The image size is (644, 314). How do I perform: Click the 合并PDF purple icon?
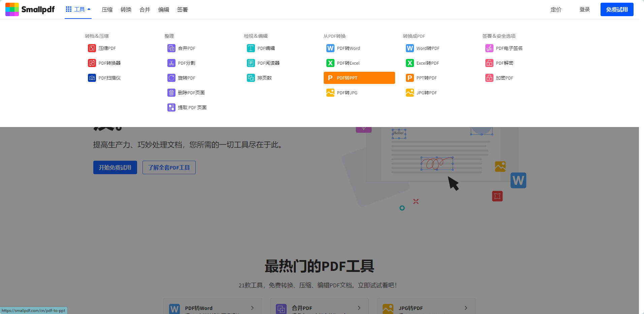[171, 48]
